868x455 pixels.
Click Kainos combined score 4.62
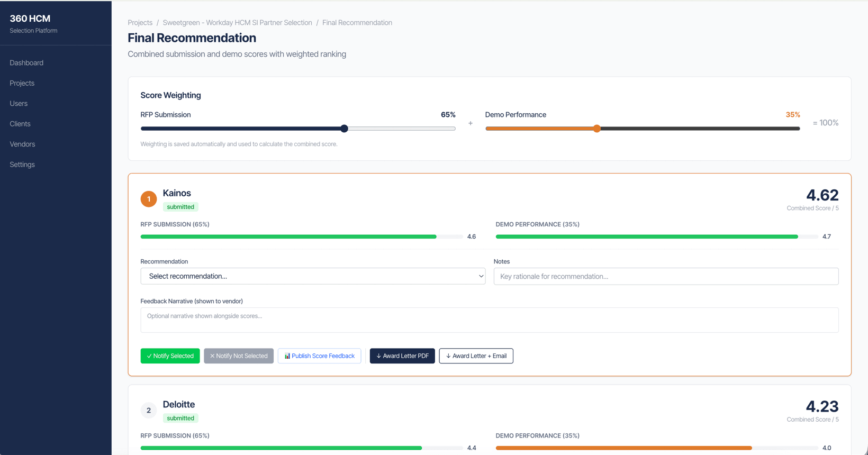pyautogui.click(x=822, y=195)
